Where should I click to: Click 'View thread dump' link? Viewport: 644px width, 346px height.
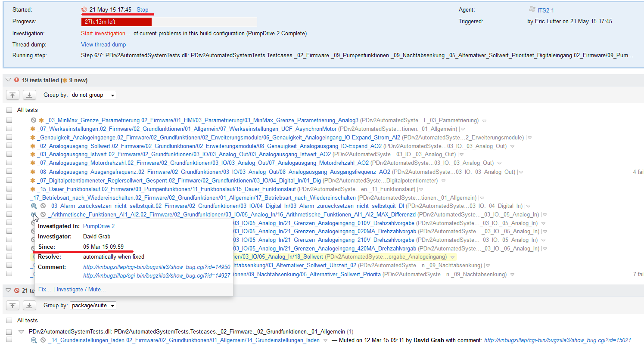(103, 44)
